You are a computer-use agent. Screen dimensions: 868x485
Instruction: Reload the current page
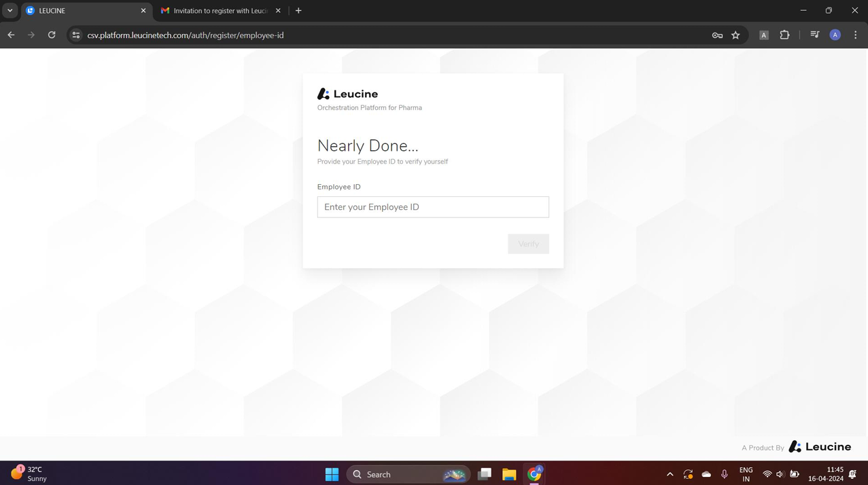(52, 35)
